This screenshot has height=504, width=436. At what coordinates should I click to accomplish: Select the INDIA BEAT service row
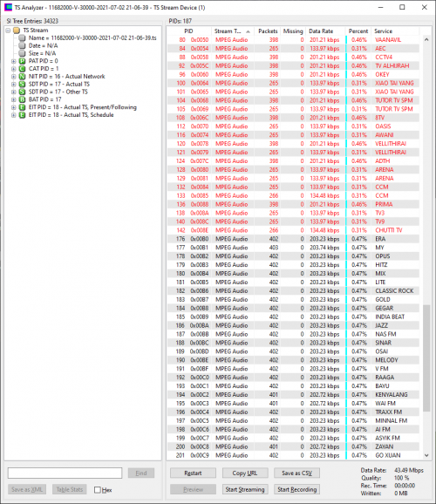click(293, 317)
